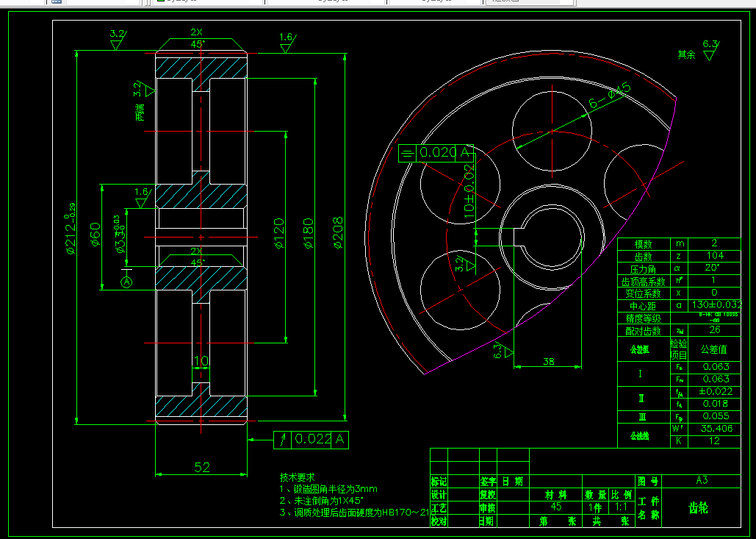
Task: Select the 其余 roughness note text
Action: click(686, 54)
